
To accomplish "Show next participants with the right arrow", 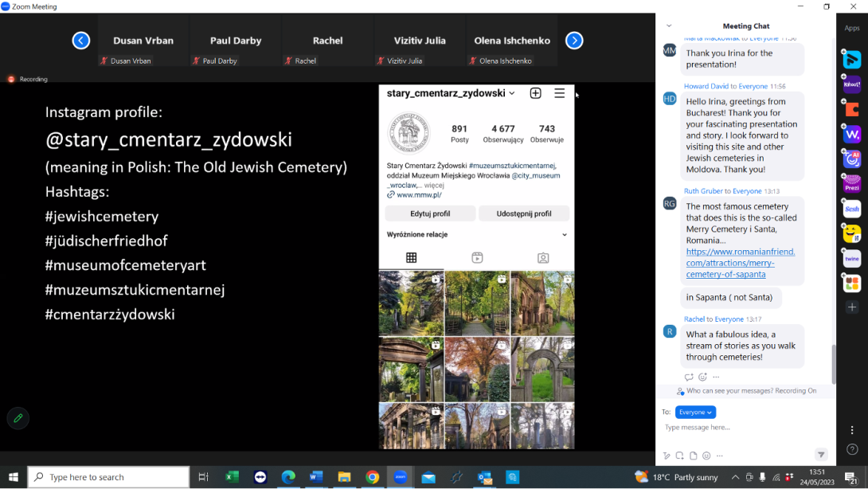I will 574,41.
